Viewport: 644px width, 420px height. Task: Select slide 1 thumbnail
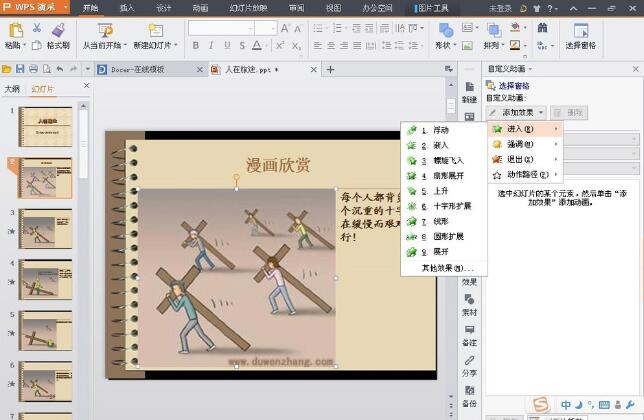(x=45, y=126)
